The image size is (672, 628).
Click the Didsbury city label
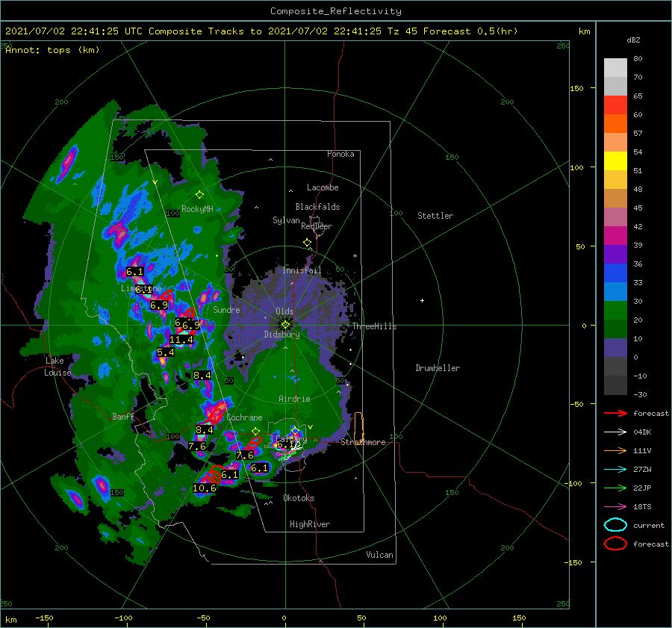pos(281,335)
